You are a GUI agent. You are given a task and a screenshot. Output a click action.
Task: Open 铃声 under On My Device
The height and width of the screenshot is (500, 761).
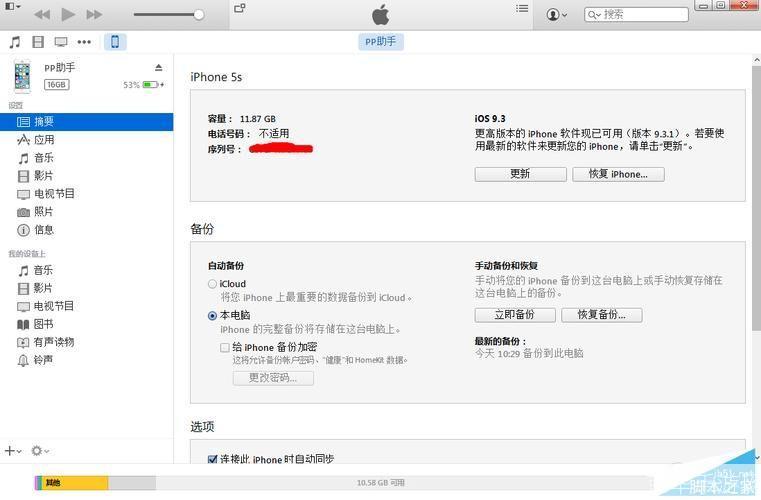[x=86, y=360]
